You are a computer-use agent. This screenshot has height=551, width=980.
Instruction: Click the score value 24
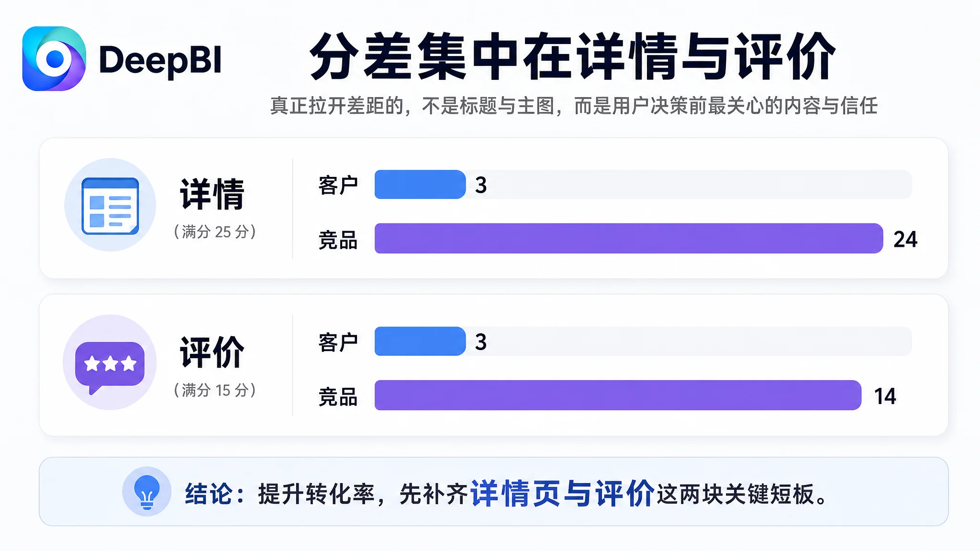coord(905,239)
